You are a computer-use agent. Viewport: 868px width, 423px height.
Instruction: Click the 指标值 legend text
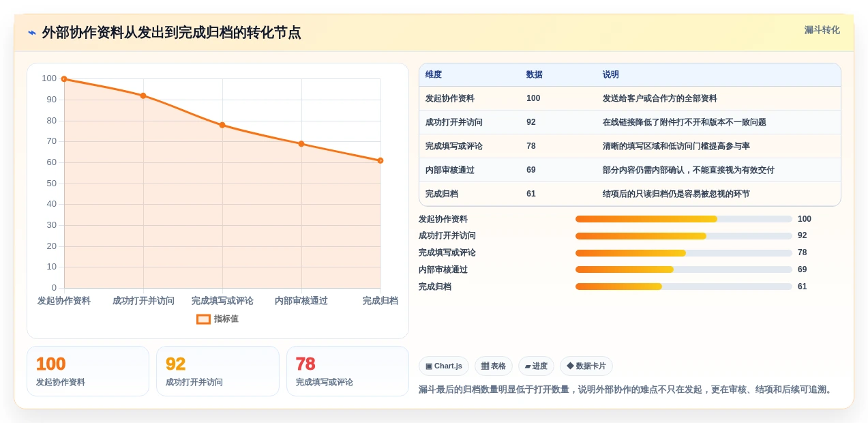point(226,319)
